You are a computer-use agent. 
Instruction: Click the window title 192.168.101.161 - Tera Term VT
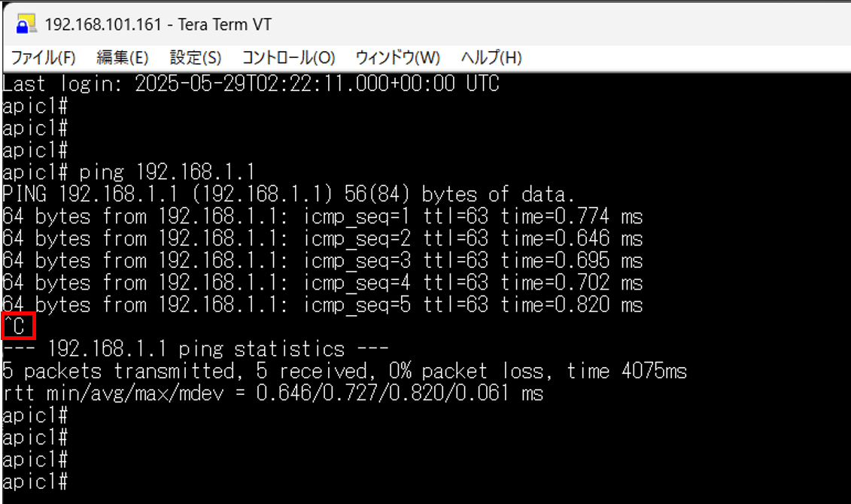(158, 24)
